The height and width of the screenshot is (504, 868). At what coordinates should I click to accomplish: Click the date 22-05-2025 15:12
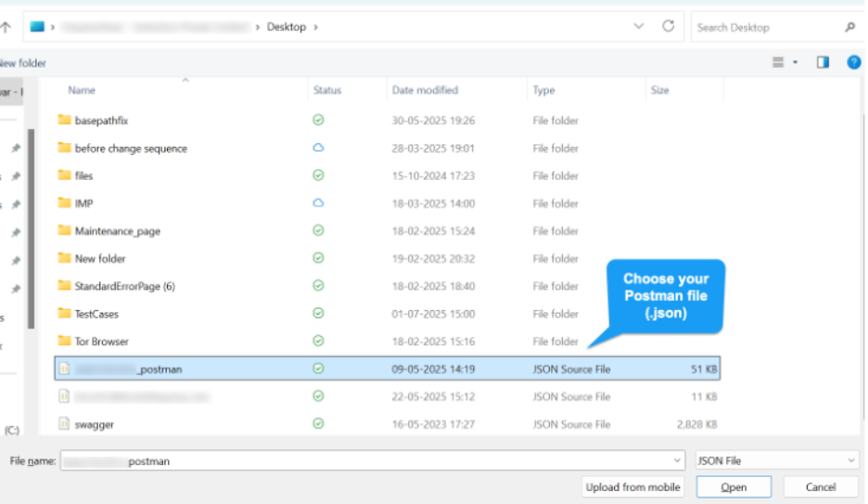tap(433, 396)
